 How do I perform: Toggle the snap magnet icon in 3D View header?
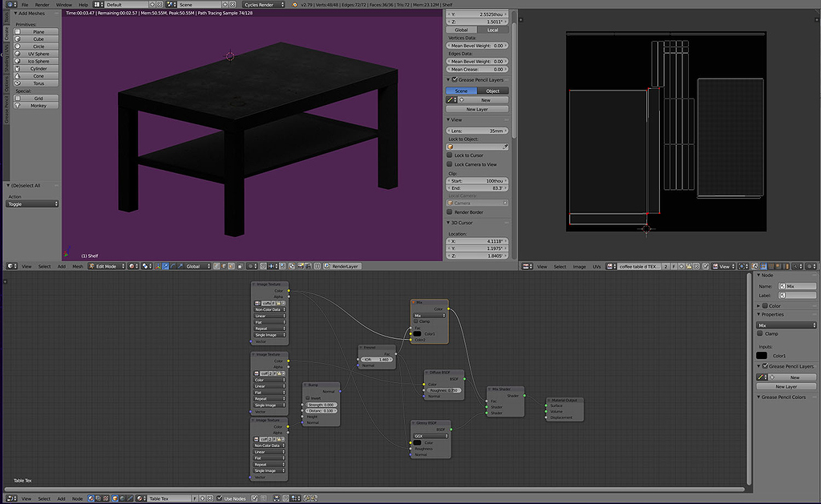tap(262, 266)
